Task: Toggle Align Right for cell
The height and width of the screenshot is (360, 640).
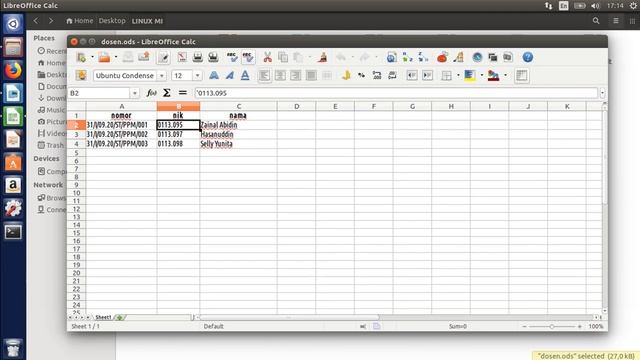Action: coord(296,76)
